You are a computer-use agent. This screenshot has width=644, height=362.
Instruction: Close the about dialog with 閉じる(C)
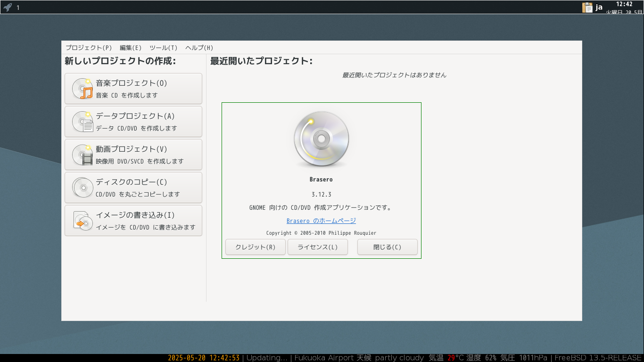[388, 247]
